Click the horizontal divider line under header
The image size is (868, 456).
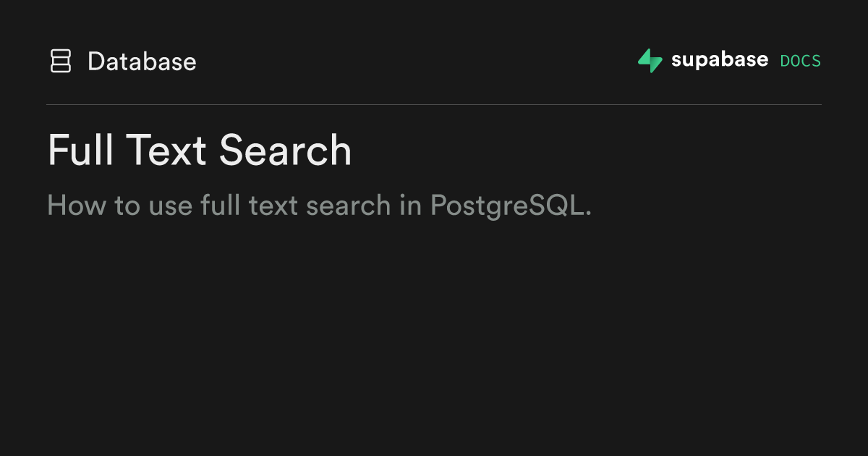click(x=434, y=105)
